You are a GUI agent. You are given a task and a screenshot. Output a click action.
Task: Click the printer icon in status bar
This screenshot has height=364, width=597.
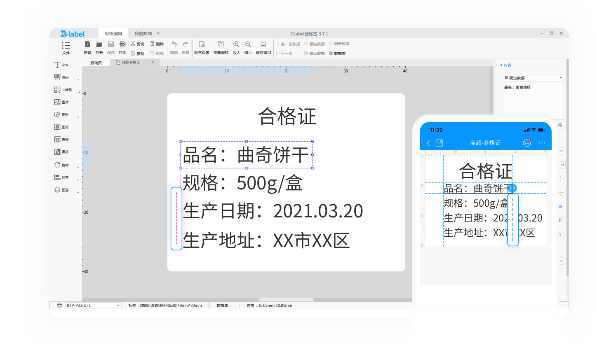point(59,306)
